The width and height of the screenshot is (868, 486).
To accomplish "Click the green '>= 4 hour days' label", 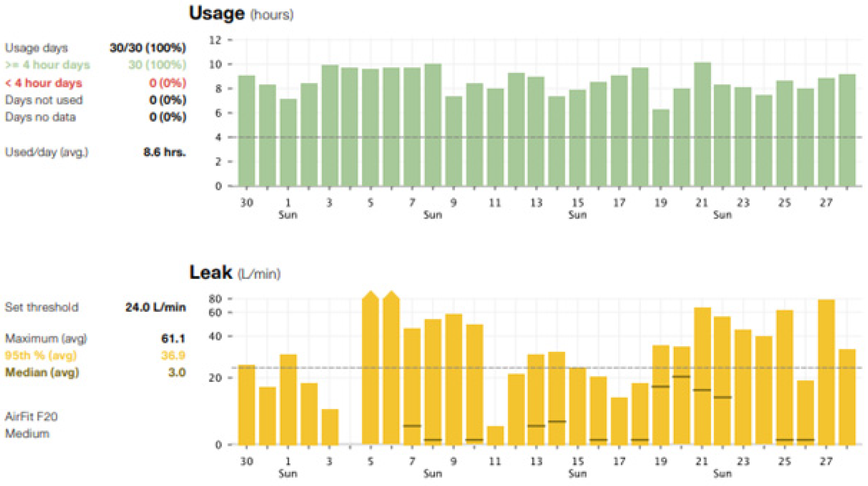I will point(48,65).
